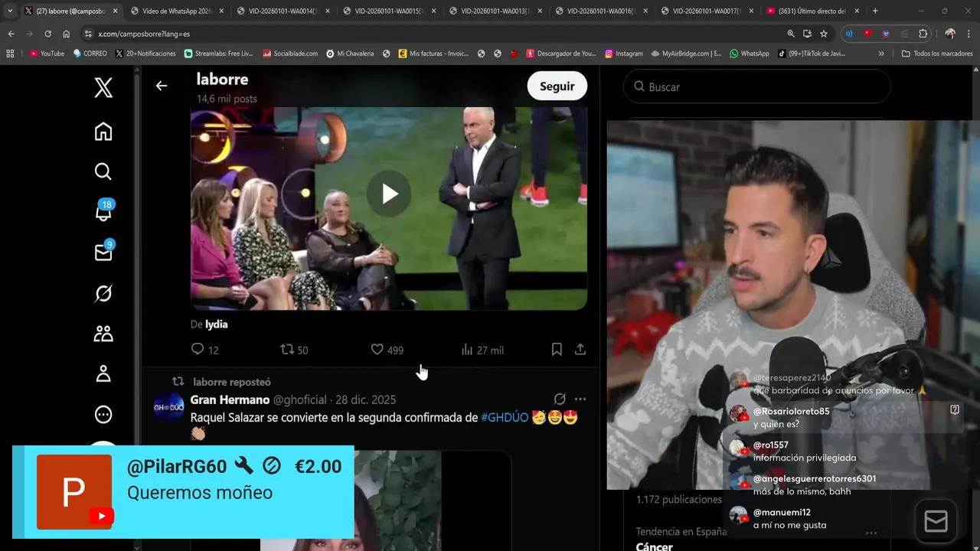This screenshot has height=551, width=980.
Task: Follow laborre with the Seguir button
Action: coord(557,86)
